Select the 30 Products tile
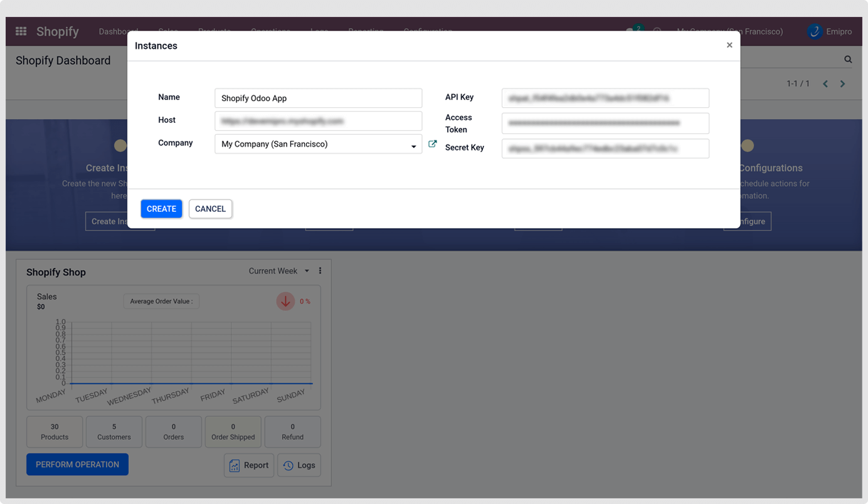Image resolution: width=868 pixels, height=504 pixels. 55,432
